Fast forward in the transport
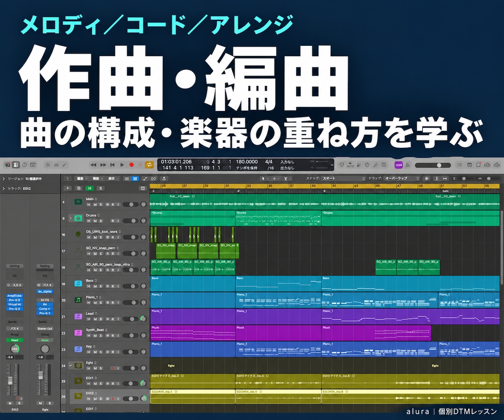 click(x=103, y=165)
